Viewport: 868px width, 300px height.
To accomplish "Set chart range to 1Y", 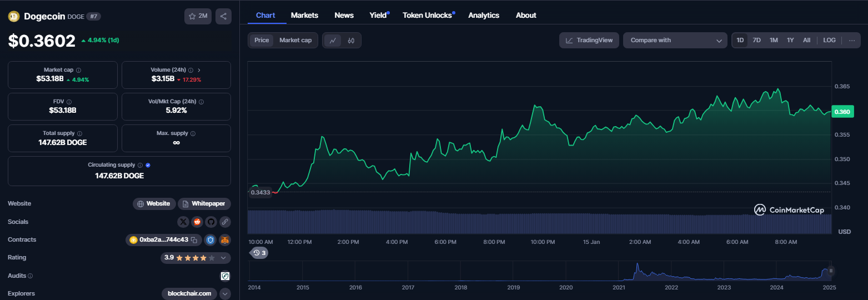I will pos(790,40).
